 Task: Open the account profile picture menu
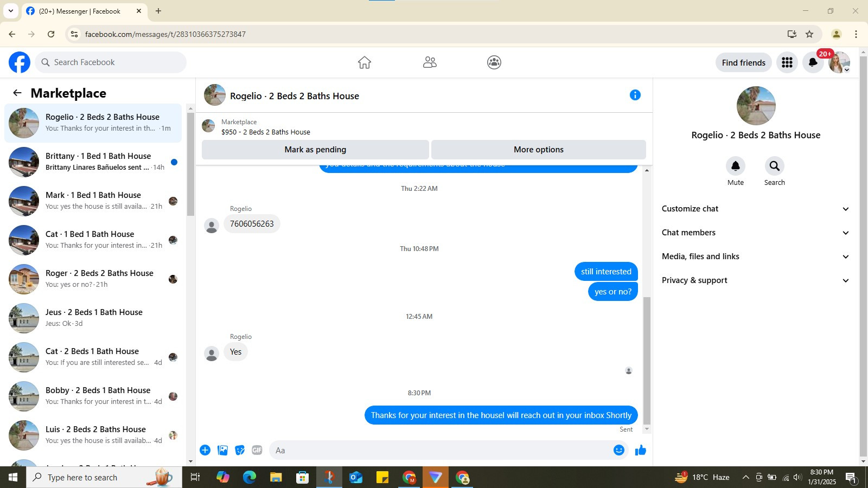tap(839, 62)
